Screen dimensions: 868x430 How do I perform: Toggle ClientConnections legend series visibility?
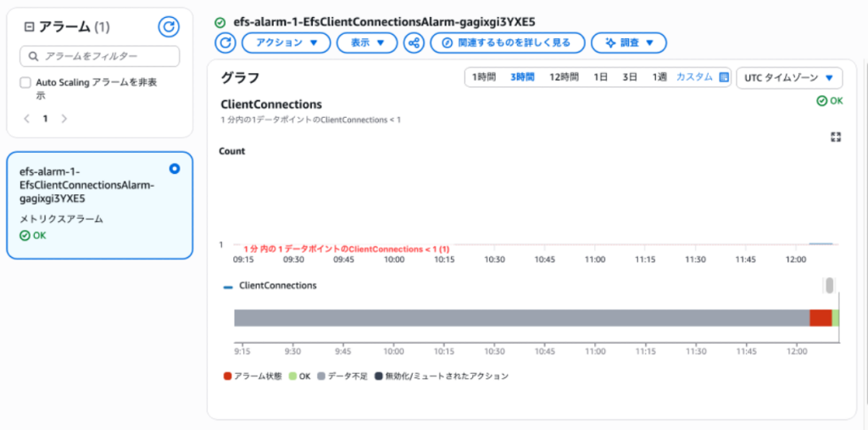tap(270, 286)
